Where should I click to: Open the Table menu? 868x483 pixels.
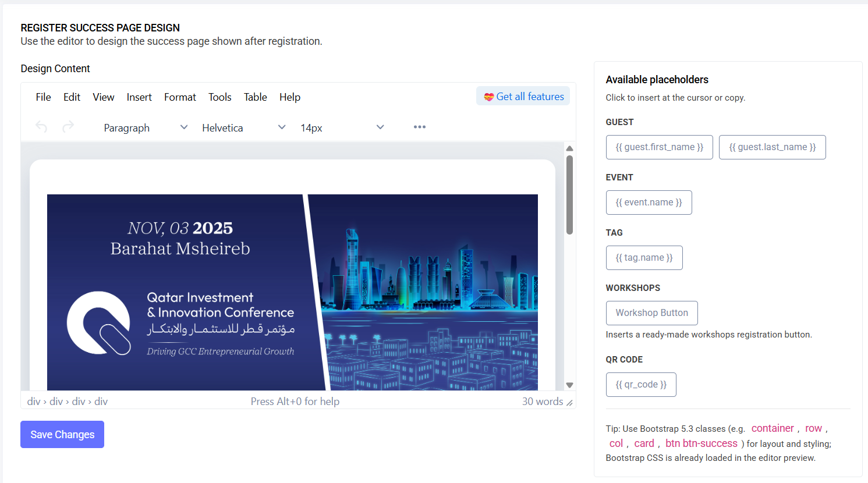(x=255, y=97)
